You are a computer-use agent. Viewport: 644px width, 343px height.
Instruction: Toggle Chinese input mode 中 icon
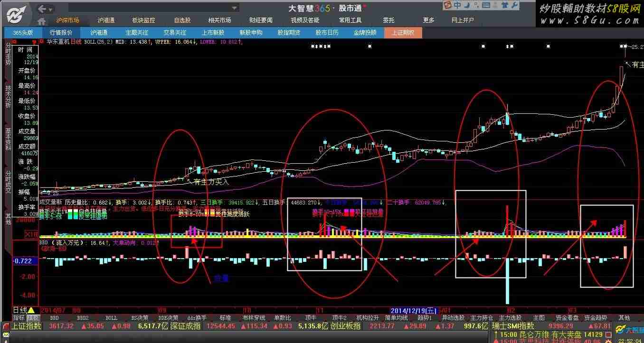(457, 5)
